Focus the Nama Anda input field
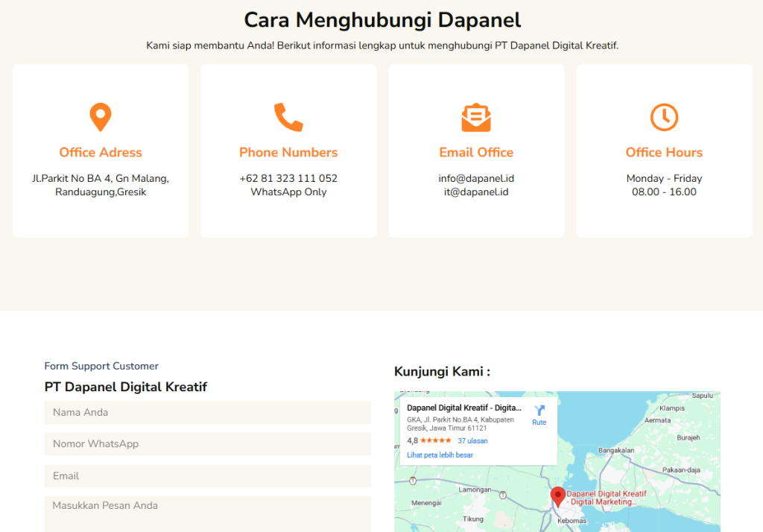 207,412
